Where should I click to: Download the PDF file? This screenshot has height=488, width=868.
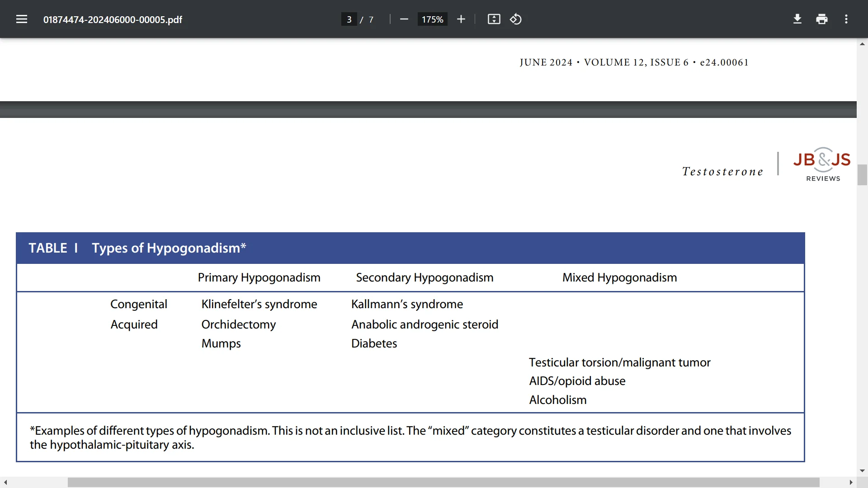[797, 19]
